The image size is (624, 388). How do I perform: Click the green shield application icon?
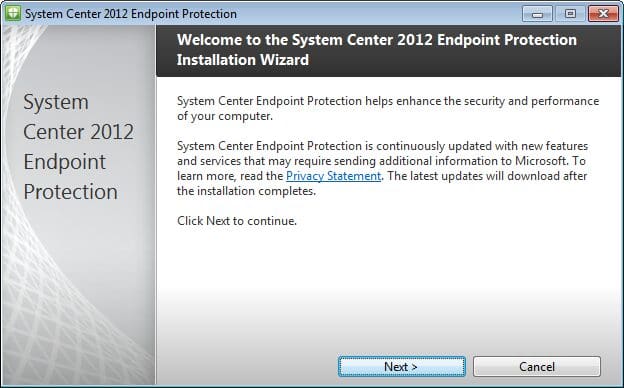point(13,13)
